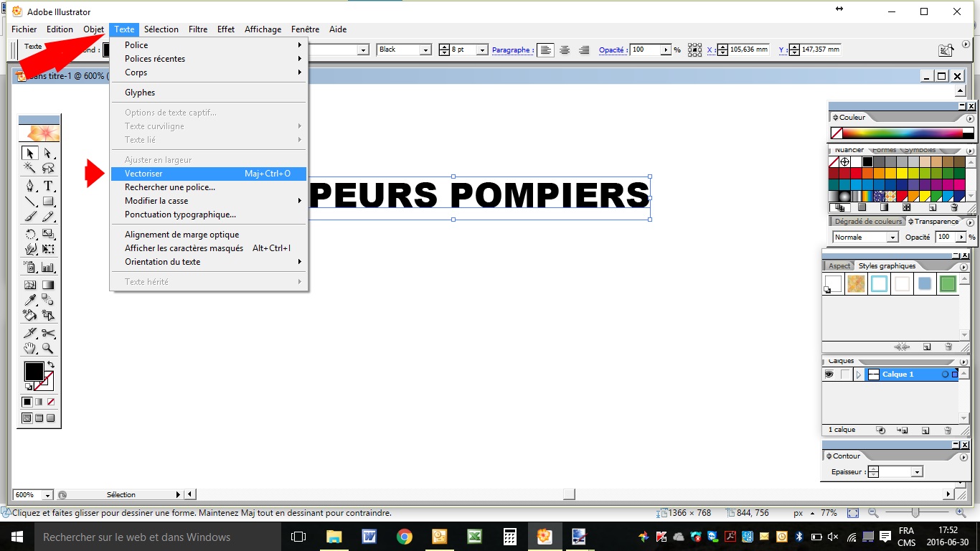Open the font size 8 pt dropdown
980x551 pixels.
click(x=482, y=50)
